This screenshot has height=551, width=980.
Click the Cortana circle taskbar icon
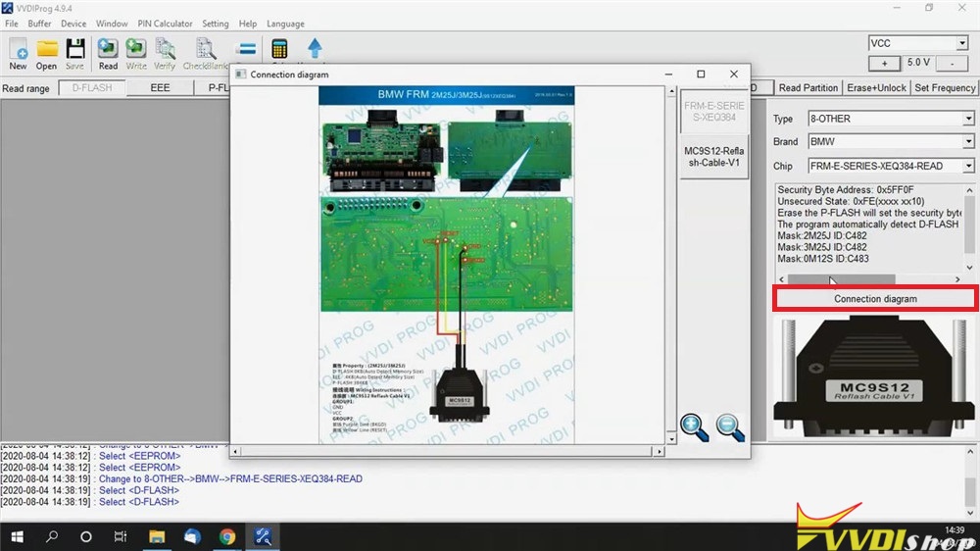86,536
